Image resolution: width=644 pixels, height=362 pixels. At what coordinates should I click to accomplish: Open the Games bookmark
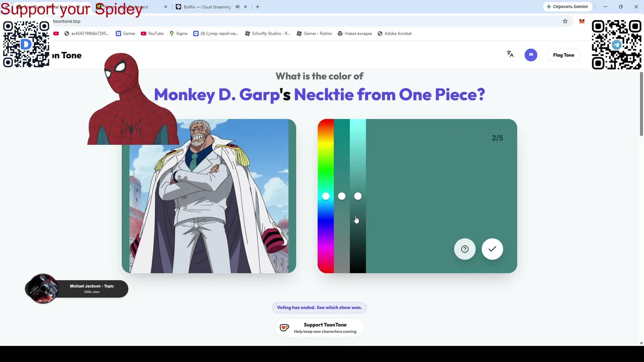point(125,34)
